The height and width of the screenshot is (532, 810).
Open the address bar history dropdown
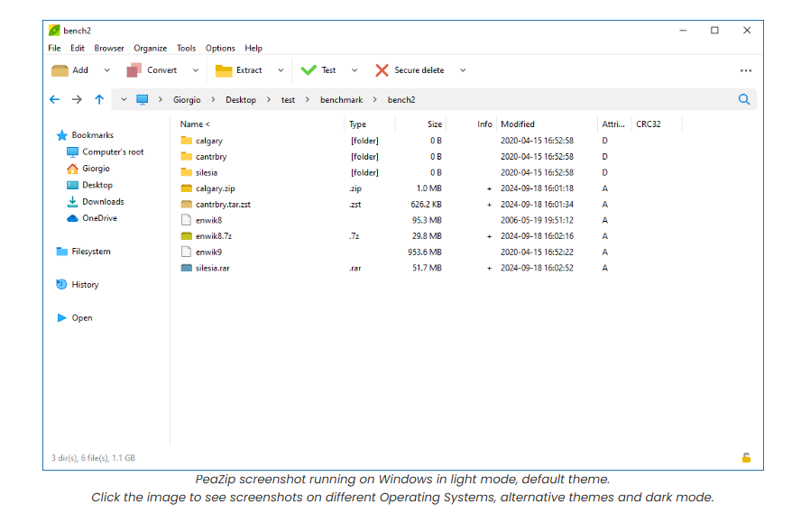click(x=124, y=100)
